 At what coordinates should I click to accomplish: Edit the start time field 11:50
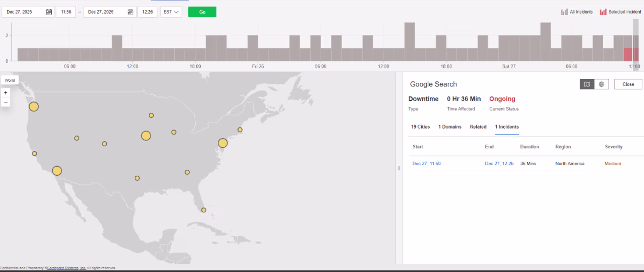[66, 12]
